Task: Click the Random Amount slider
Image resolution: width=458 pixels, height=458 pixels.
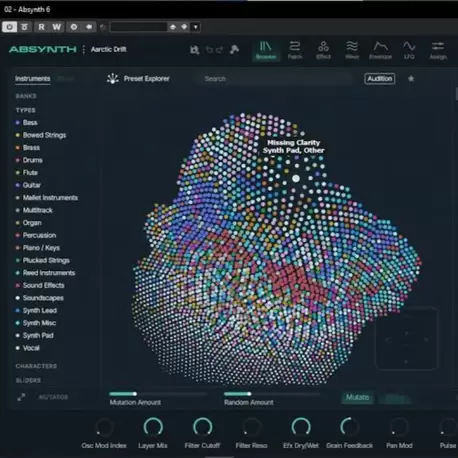Action: tap(272, 394)
